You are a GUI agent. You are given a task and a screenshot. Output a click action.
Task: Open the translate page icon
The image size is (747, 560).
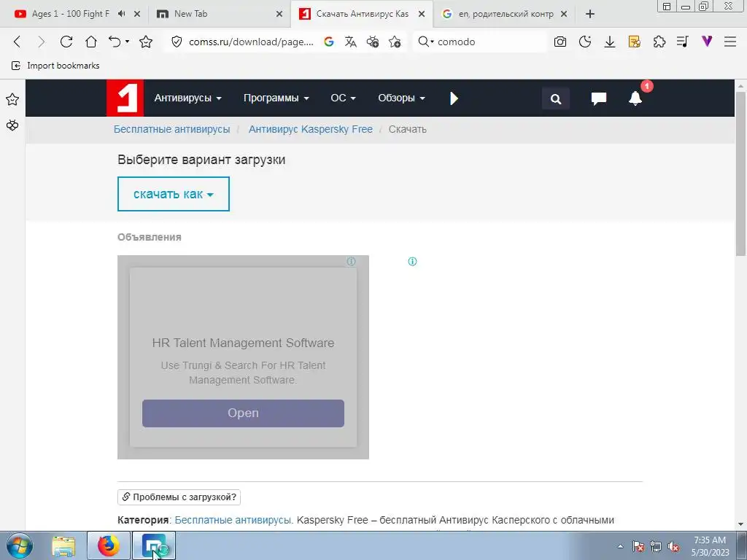(351, 42)
